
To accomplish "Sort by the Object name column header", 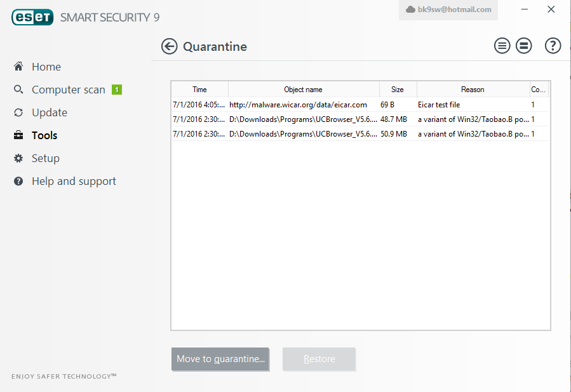I will [x=304, y=90].
